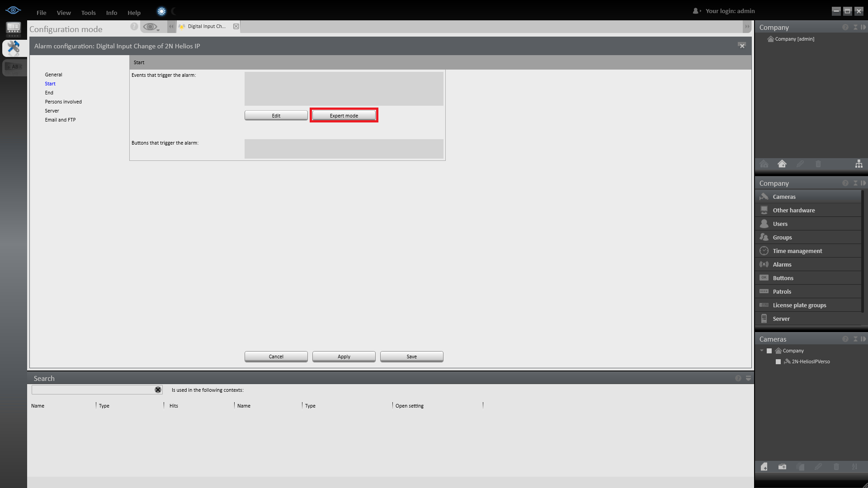The height and width of the screenshot is (488, 868).
Task: Open the eye view dropdown
Action: tap(151, 27)
